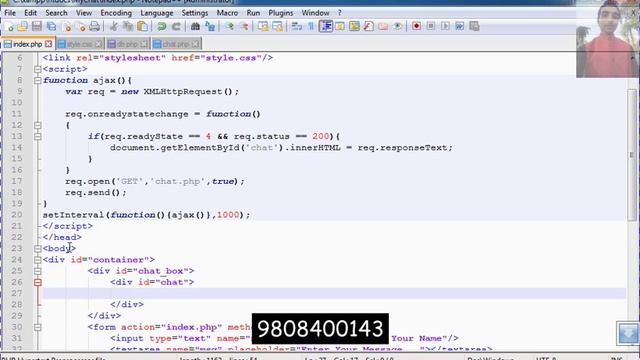Toggle the indent guide button
The height and width of the screenshot is (360, 640).
click(x=326, y=27)
